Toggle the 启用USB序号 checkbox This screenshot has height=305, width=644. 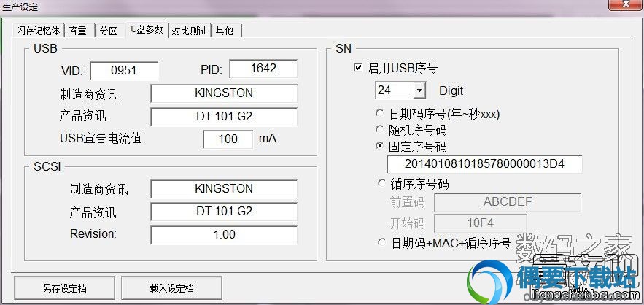click(357, 67)
